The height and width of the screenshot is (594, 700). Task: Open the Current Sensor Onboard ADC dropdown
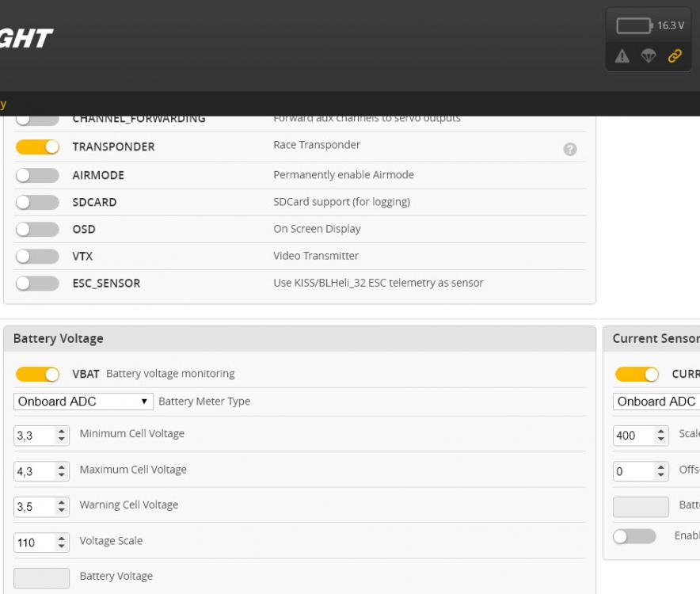click(657, 402)
